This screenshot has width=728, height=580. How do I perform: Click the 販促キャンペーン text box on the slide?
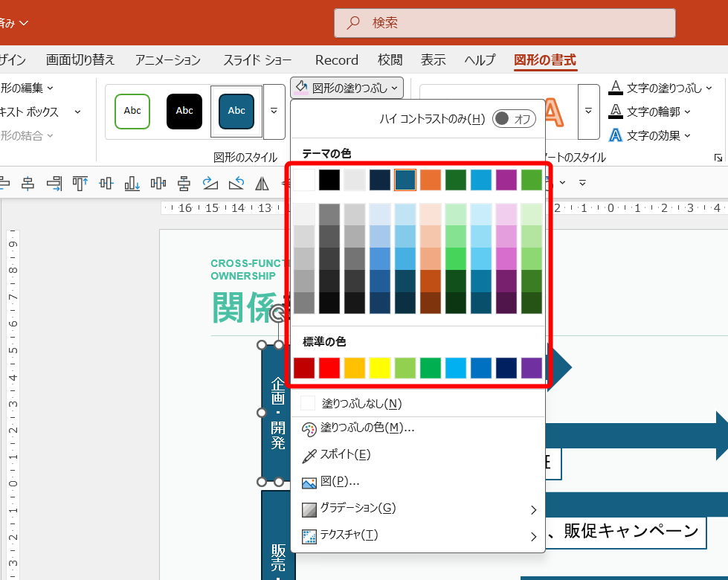tap(627, 532)
